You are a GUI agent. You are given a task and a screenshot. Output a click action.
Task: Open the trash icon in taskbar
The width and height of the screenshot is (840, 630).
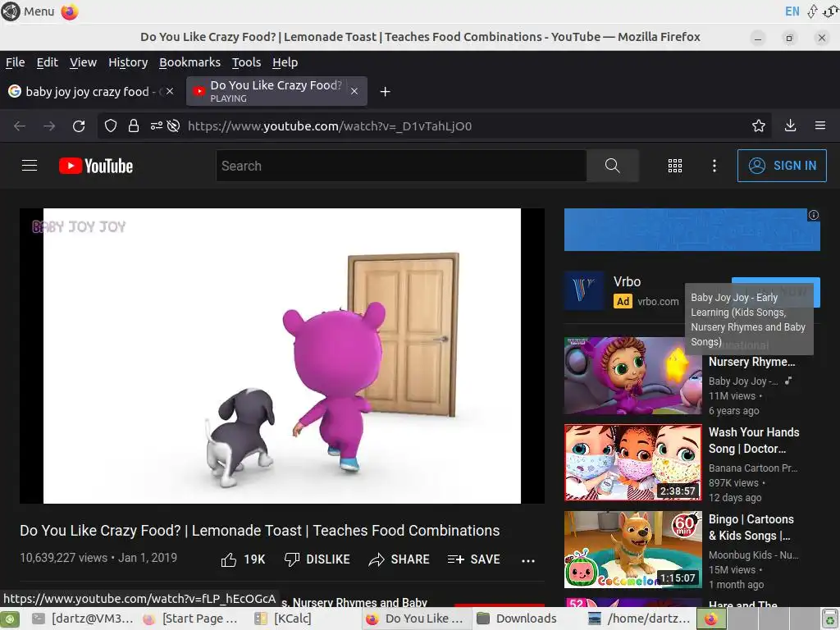coord(830,619)
